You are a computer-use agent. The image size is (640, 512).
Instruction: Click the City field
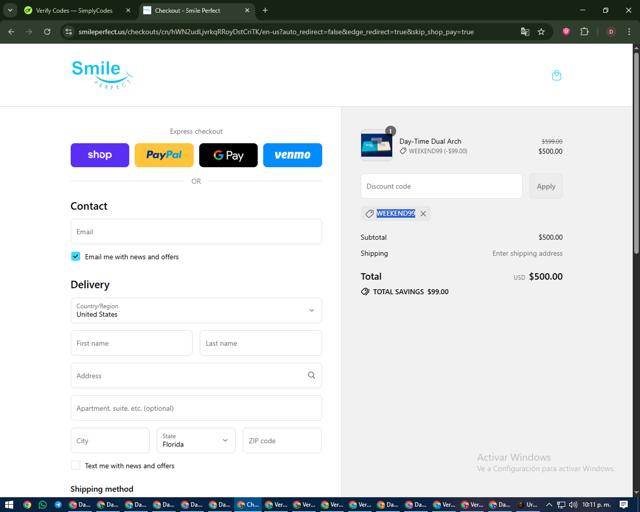pyautogui.click(x=110, y=441)
